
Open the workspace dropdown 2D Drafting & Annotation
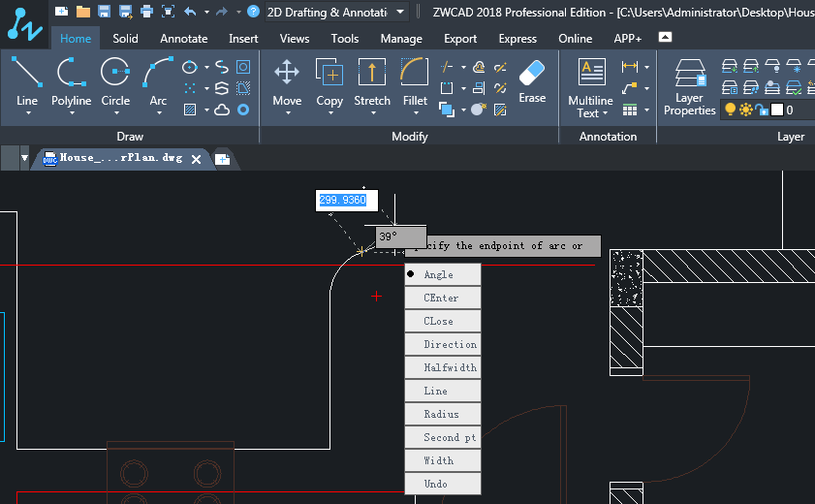[336, 12]
